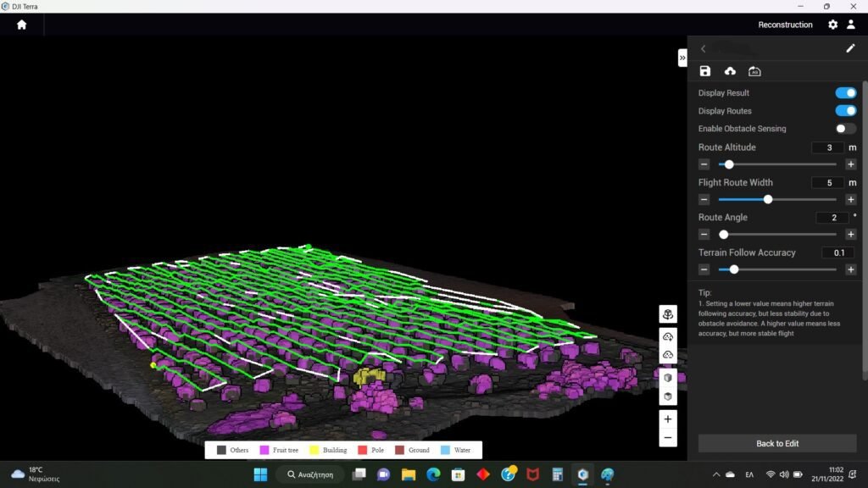The image size is (868, 488).
Task: Click the Fruit tree legend swatch
Action: pos(264,451)
